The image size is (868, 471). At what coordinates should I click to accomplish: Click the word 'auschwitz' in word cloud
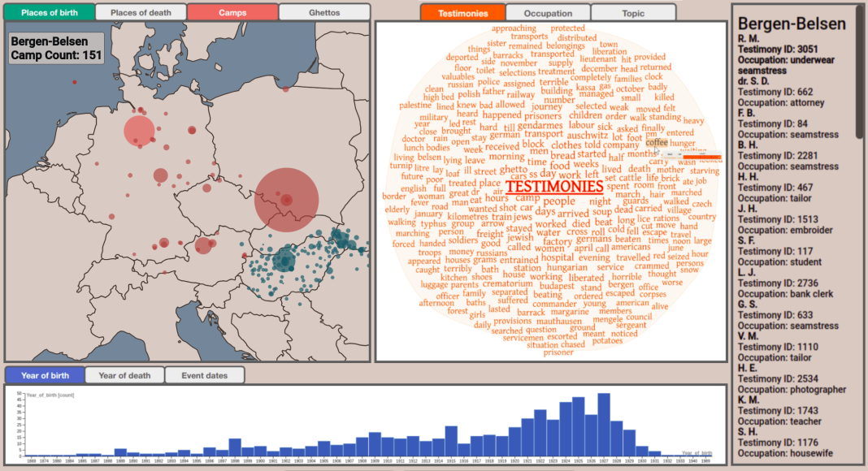(588, 135)
